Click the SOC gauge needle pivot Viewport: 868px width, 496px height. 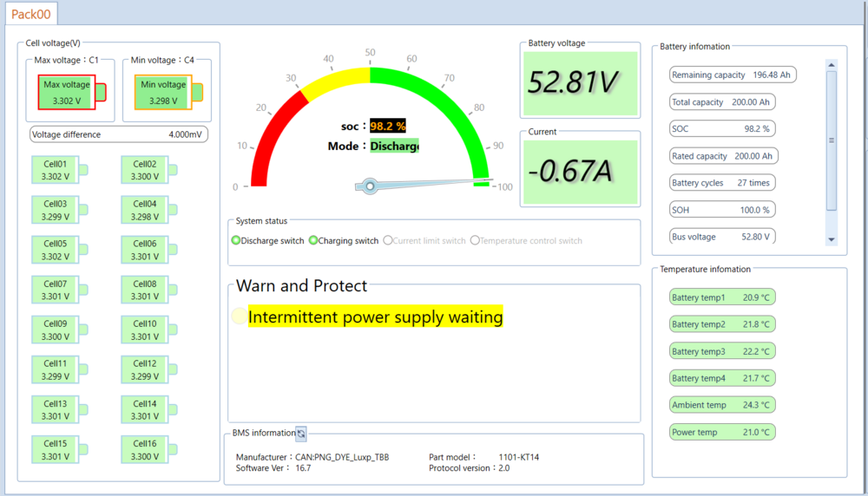coord(371,186)
